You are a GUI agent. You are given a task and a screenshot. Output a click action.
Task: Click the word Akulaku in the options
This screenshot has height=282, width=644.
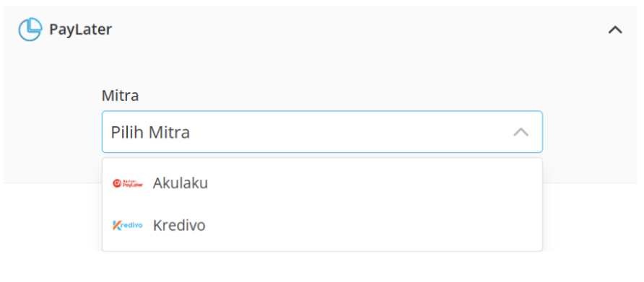tap(180, 183)
